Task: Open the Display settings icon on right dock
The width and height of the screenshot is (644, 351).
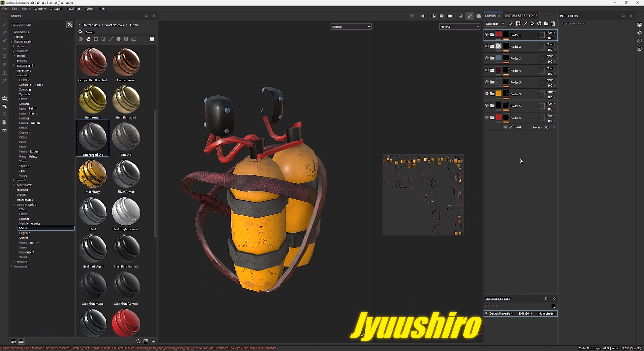Action: [639, 25]
